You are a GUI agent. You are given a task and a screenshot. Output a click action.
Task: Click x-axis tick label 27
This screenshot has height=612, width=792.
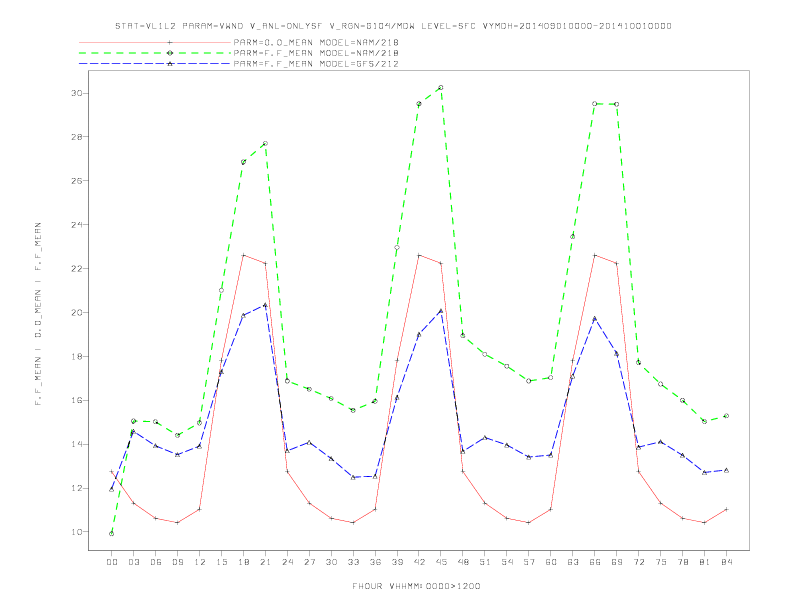click(x=309, y=562)
